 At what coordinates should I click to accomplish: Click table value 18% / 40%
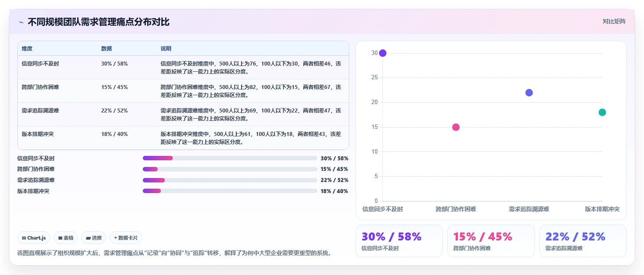pos(114,134)
